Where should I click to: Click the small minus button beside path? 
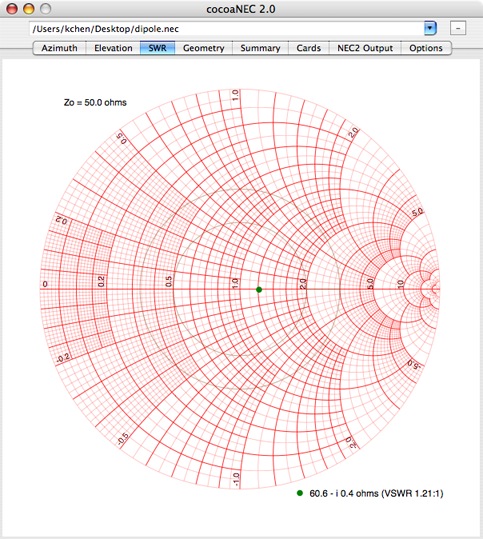[458, 28]
